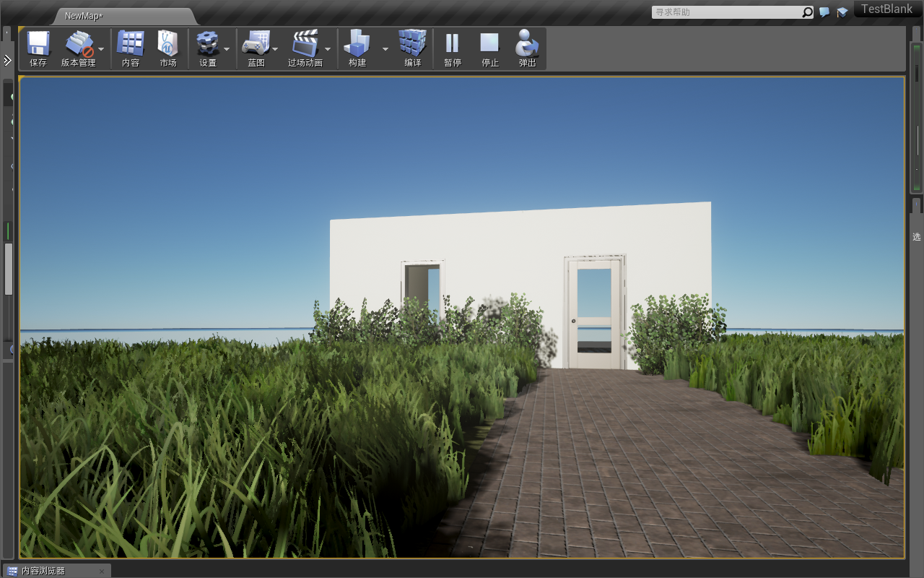Click the Compile (编译) cube icon
Image resolution: width=924 pixels, height=578 pixels.
(x=413, y=45)
